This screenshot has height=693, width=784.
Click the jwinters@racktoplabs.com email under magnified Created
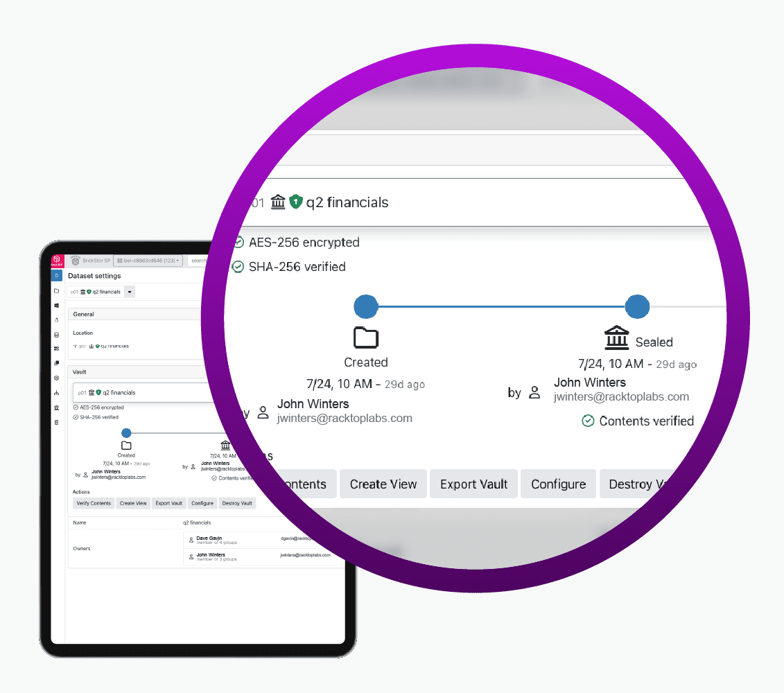[345, 418]
